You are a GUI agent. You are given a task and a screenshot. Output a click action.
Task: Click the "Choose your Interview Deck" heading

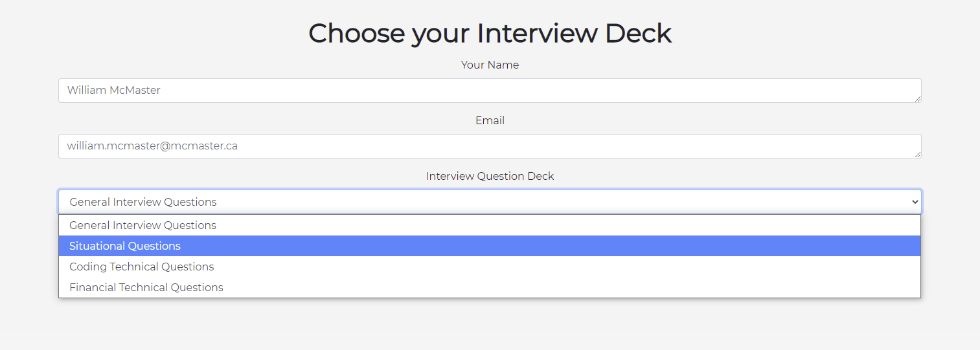[490, 34]
